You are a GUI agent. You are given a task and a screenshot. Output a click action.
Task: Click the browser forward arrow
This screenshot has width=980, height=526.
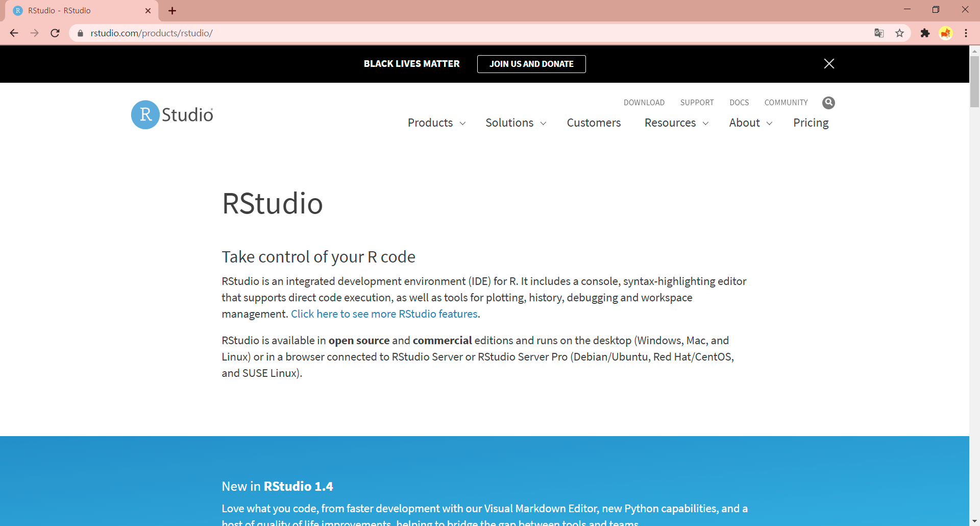(34, 33)
